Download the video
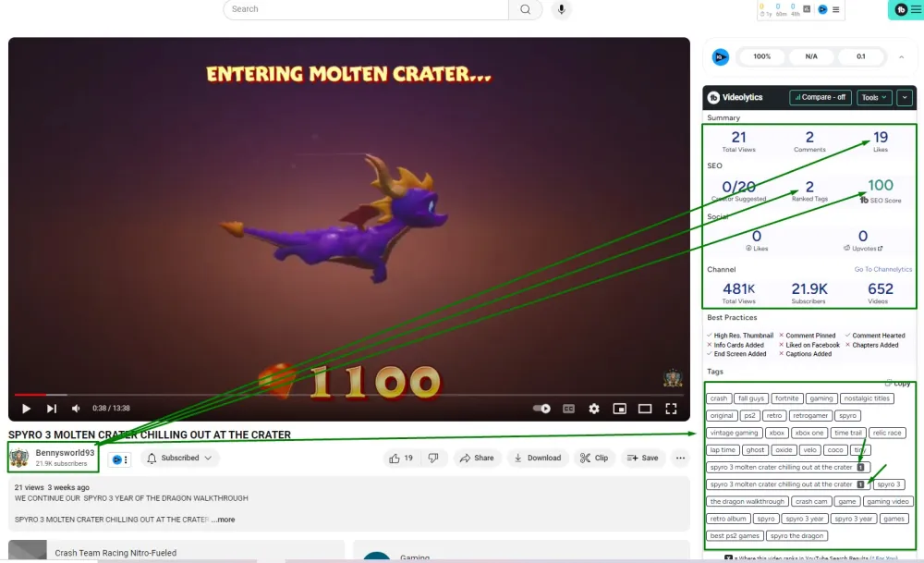924x563 pixels. 538,458
